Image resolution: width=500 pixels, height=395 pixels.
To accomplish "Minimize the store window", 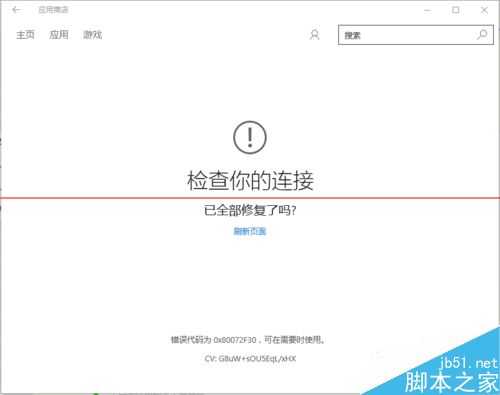I will pyautogui.click(x=428, y=10).
